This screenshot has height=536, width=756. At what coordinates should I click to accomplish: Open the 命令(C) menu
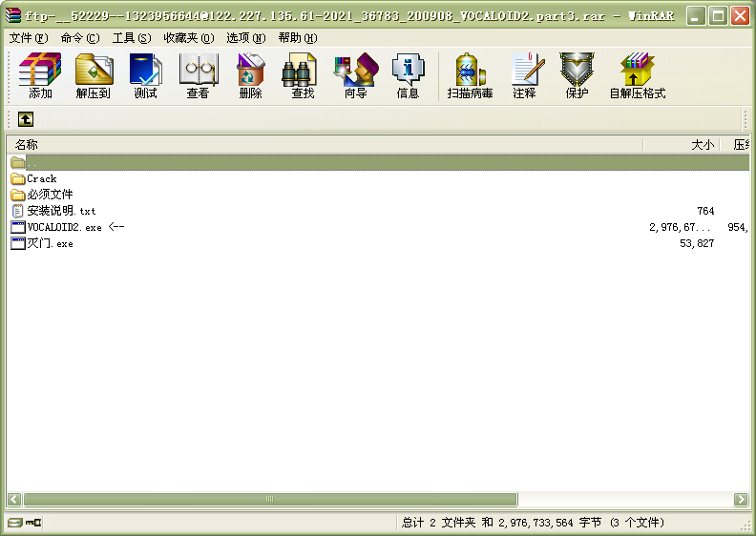pyautogui.click(x=80, y=37)
